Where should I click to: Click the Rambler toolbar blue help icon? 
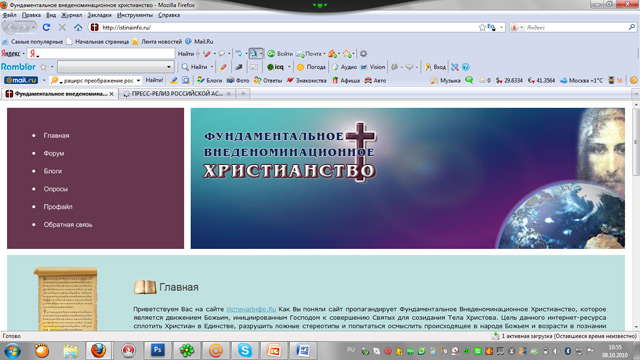(466, 67)
